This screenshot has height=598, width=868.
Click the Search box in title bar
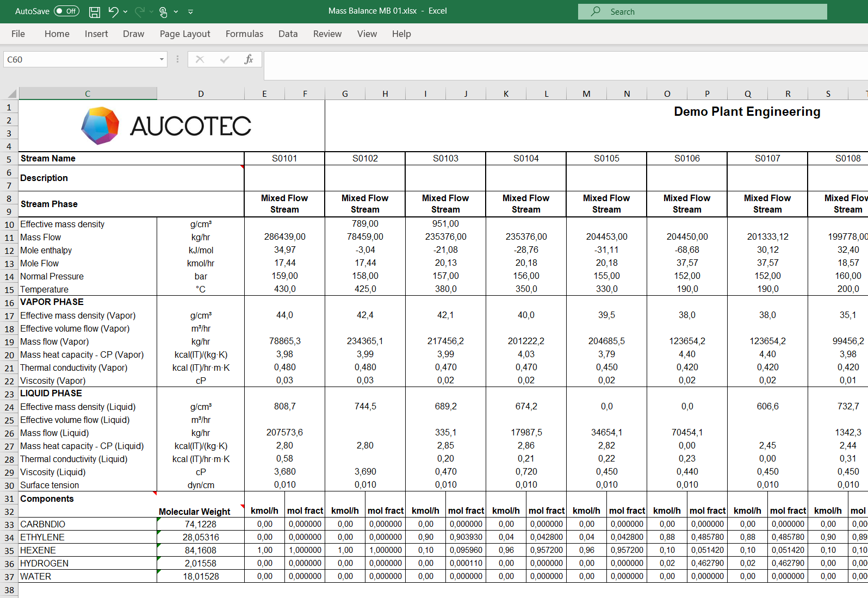coord(702,11)
